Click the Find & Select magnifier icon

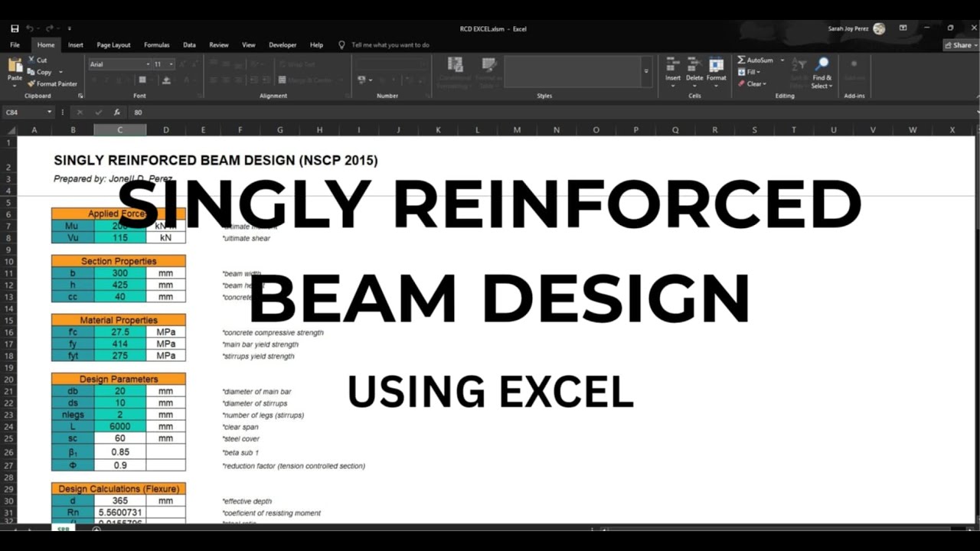click(x=822, y=64)
